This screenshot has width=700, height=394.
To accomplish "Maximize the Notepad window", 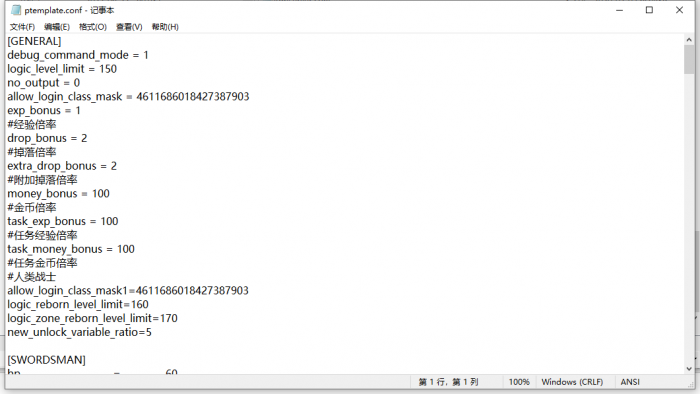I will click(649, 10).
